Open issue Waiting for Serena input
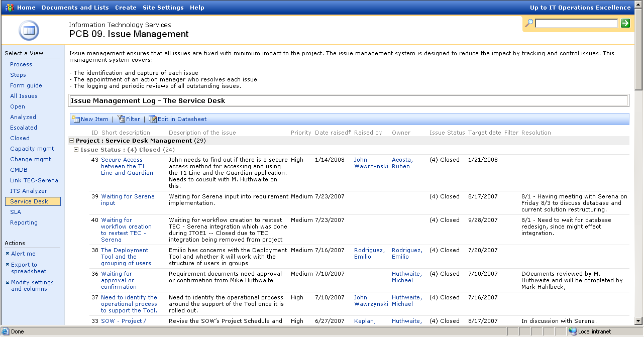The image size is (644, 337). click(128, 200)
